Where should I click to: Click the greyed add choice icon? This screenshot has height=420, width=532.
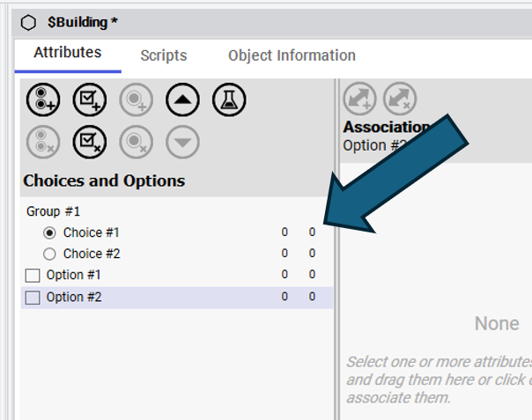pos(136,100)
